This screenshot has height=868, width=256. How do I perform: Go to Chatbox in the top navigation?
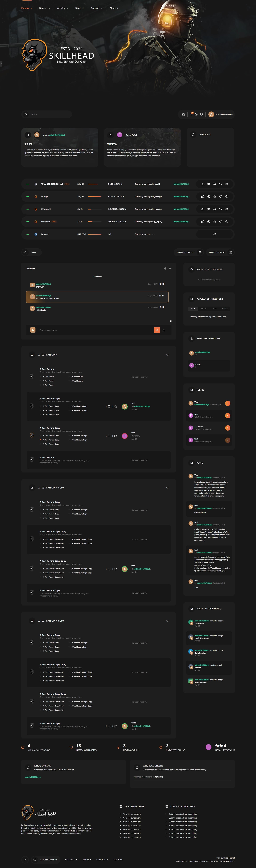pyautogui.click(x=114, y=8)
